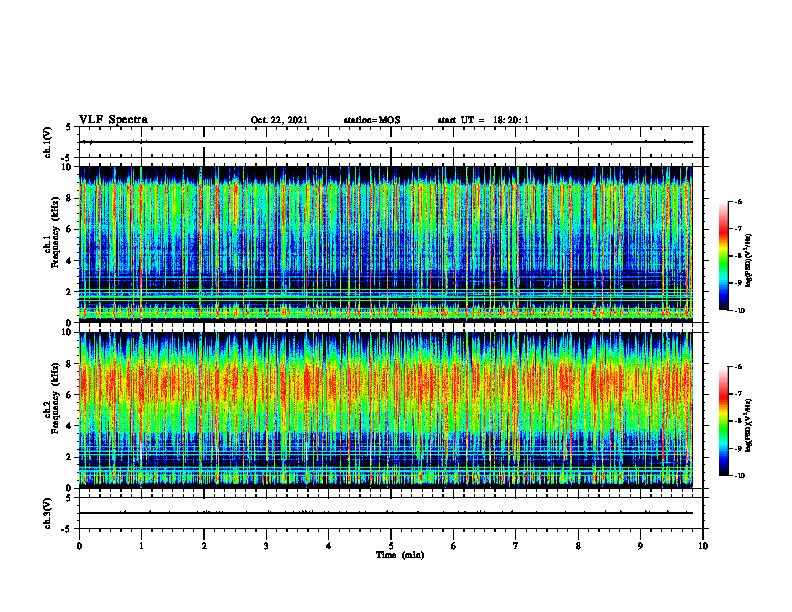Click the "ch.2 Frequency (kHz)" axis label

click(51, 399)
